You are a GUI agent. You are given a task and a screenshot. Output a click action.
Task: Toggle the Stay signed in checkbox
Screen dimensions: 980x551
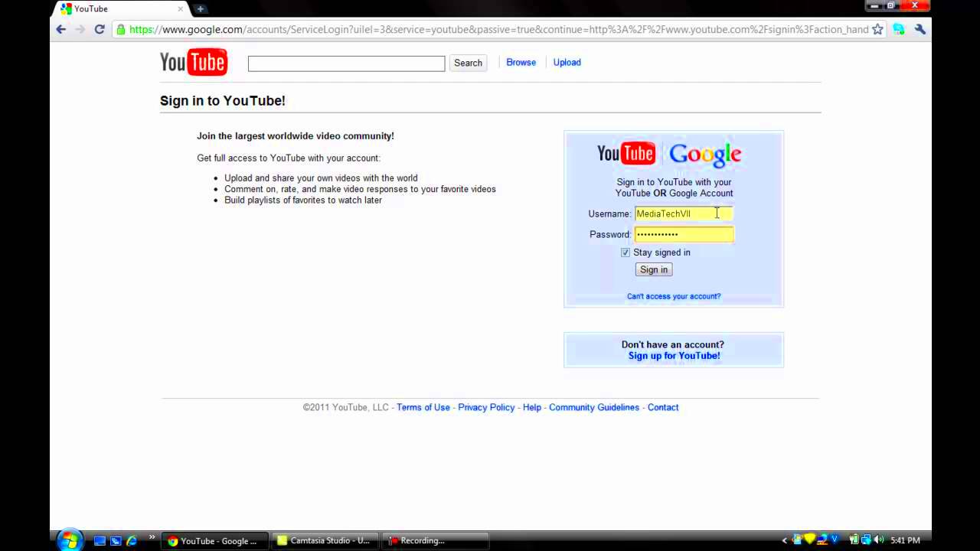click(x=626, y=253)
